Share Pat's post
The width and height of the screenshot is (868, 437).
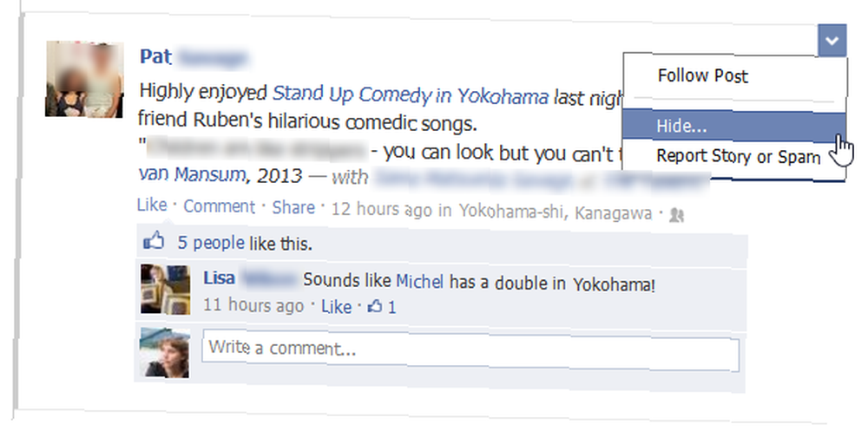click(293, 207)
